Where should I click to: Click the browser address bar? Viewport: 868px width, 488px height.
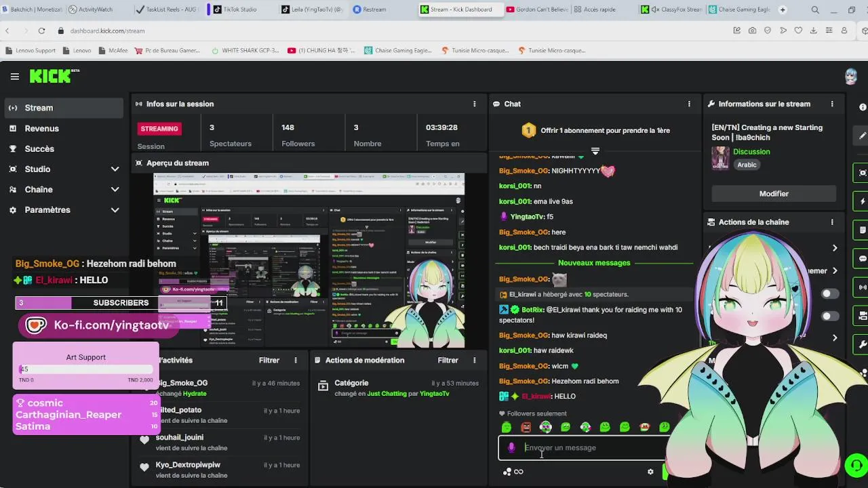(x=393, y=30)
